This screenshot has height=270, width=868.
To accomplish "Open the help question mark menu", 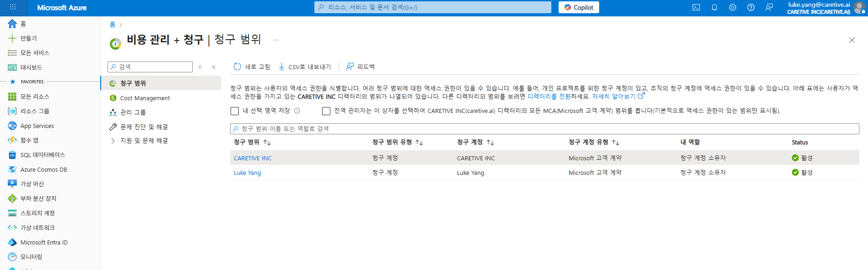I will [751, 7].
